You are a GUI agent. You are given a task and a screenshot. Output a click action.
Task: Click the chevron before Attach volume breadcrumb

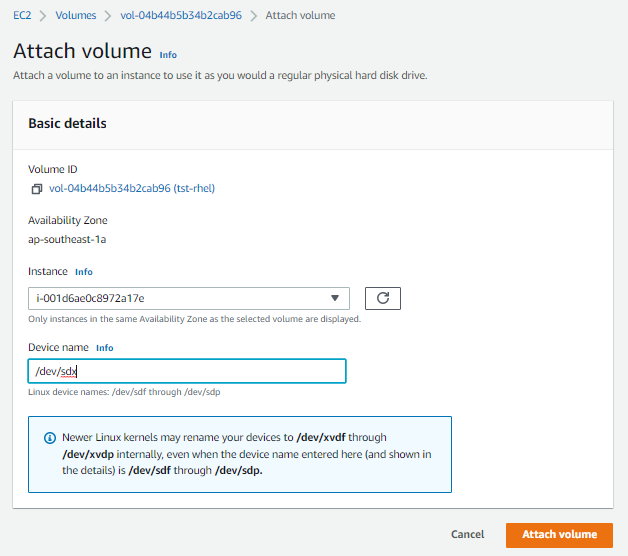254,16
